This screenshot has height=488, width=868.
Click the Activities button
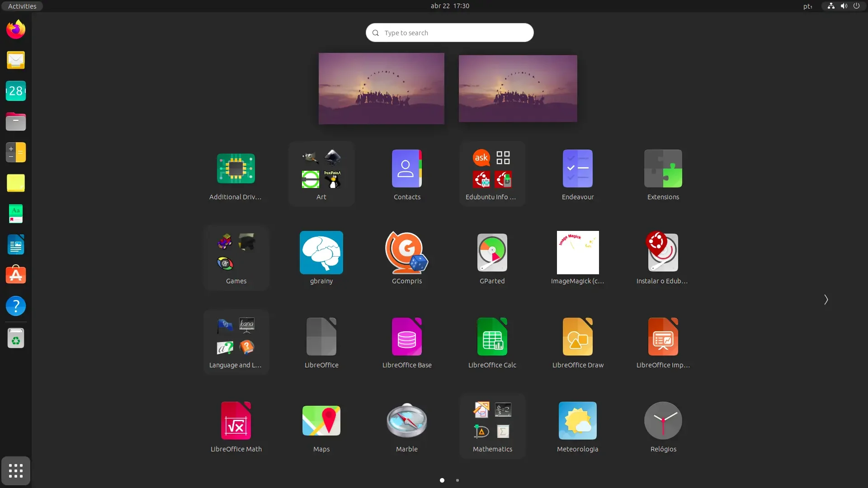[x=22, y=6]
